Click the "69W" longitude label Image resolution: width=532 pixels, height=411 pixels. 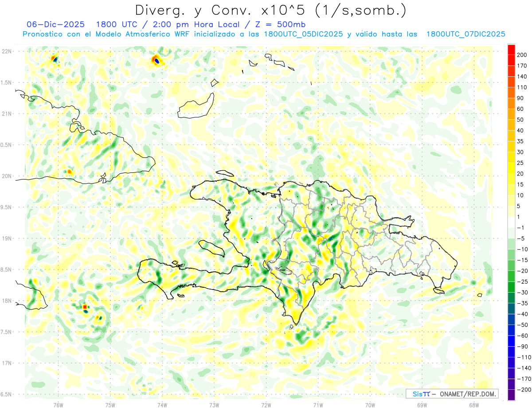pos(422,405)
